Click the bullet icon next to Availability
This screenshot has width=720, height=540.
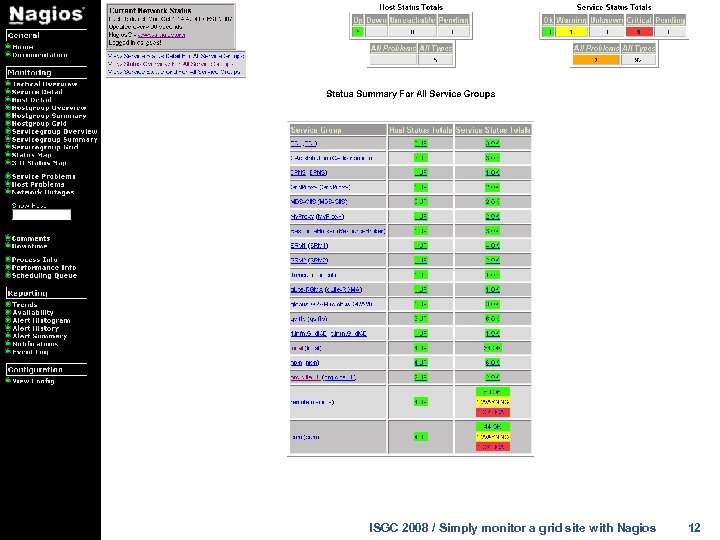8,312
